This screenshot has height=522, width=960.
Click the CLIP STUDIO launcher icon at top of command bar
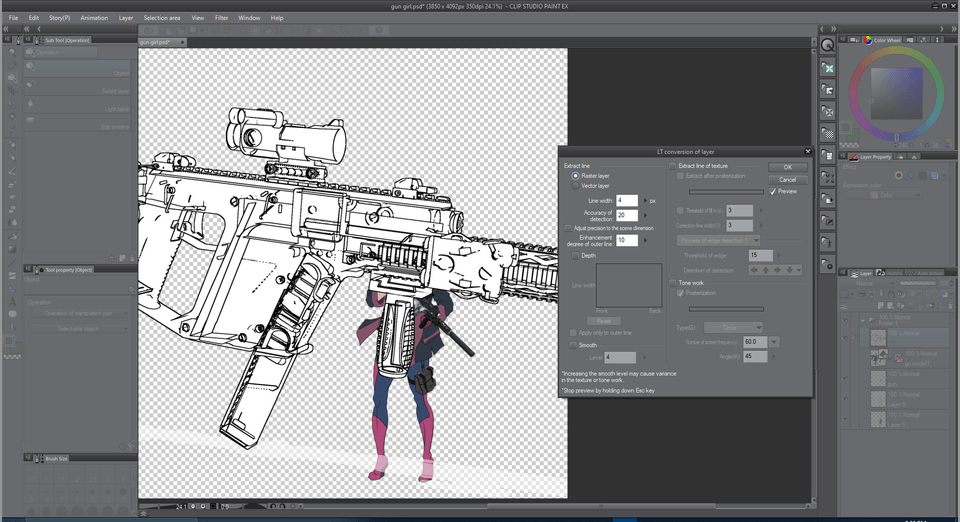827,45
